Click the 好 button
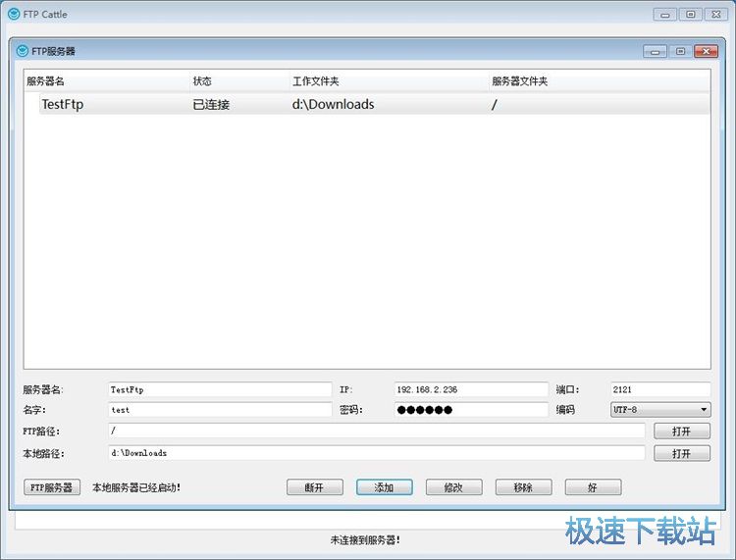 [x=593, y=487]
